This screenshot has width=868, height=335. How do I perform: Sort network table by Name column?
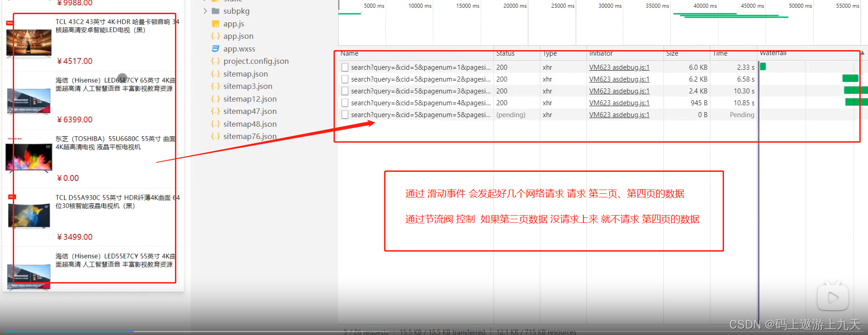416,54
